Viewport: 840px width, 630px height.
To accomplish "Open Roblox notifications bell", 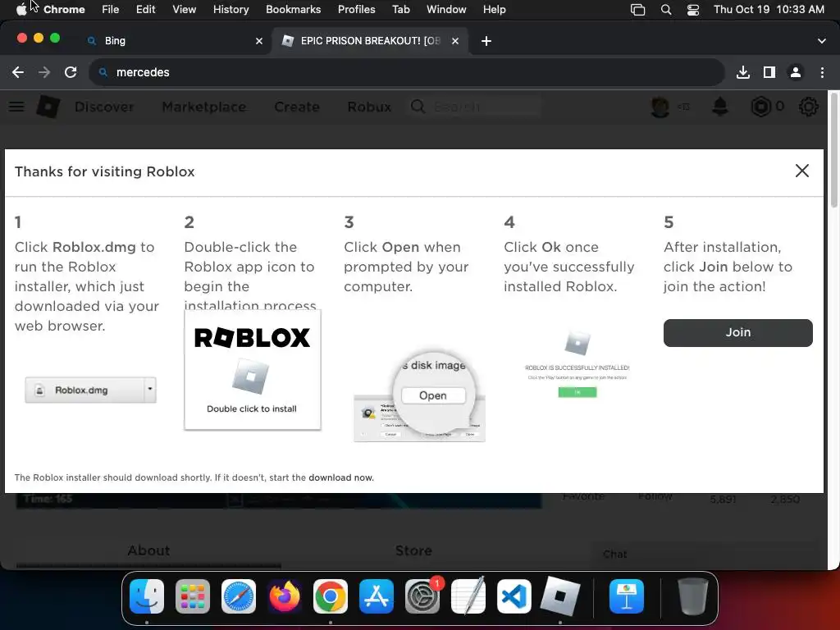I will pyautogui.click(x=720, y=107).
